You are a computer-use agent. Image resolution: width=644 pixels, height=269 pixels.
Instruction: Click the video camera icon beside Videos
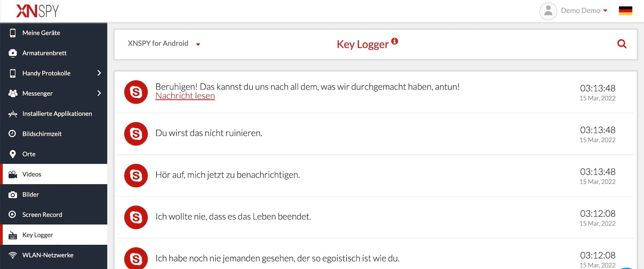click(x=13, y=175)
